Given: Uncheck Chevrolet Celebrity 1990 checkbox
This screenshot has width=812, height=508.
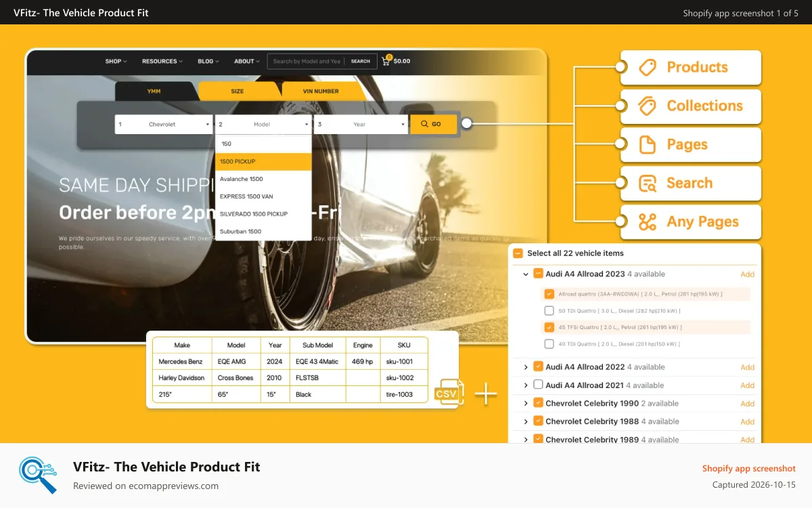Looking at the screenshot, I should pyautogui.click(x=538, y=403).
